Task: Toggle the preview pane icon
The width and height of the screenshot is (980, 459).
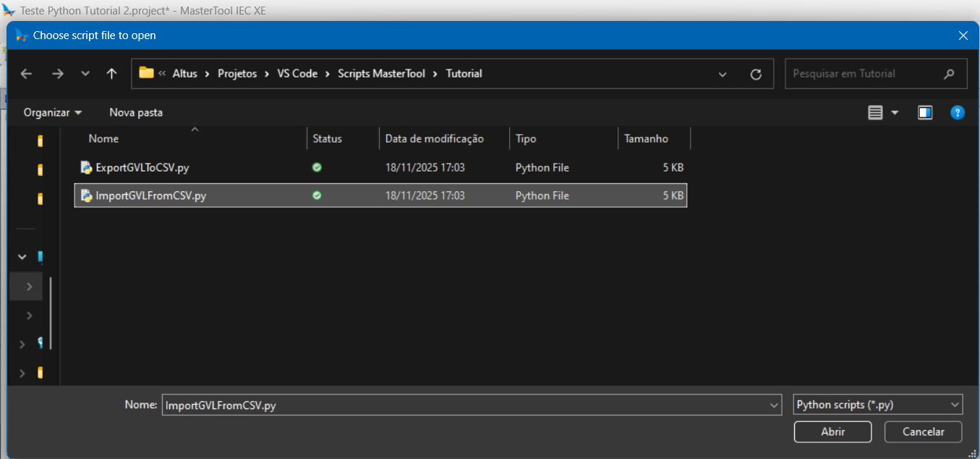Action: coord(925,113)
